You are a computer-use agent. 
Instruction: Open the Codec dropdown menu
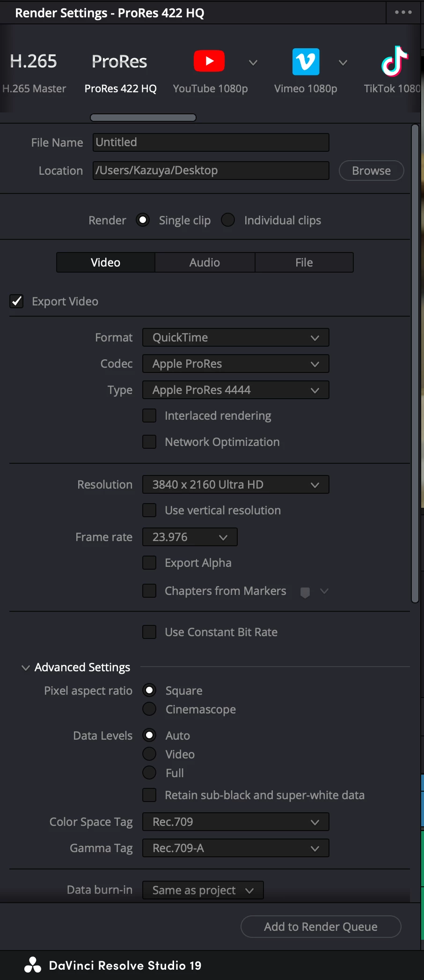(x=235, y=364)
